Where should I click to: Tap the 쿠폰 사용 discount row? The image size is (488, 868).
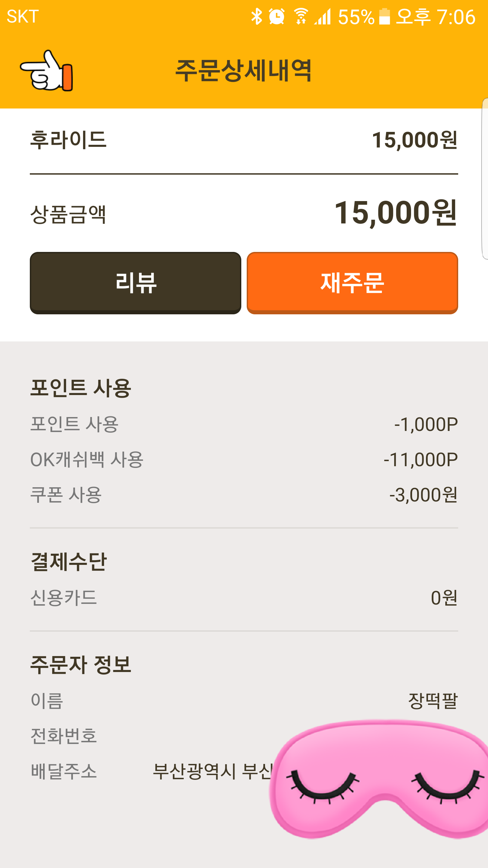[244, 495]
